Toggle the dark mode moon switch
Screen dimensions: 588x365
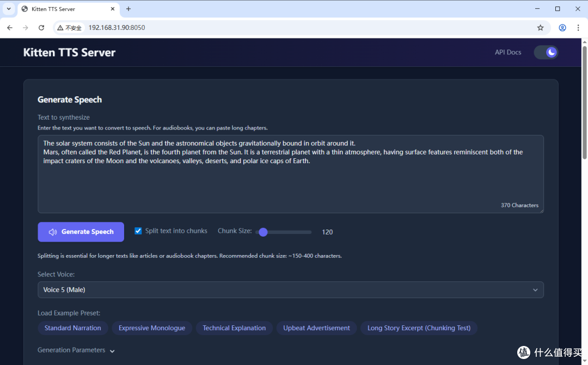pyautogui.click(x=546, y=52)
